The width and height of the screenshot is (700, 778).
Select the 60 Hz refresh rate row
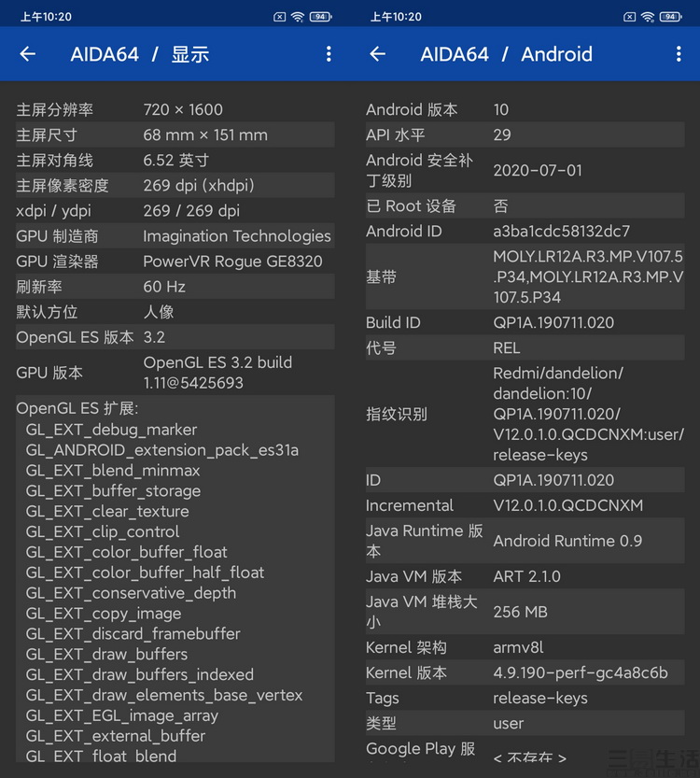click(x=175, y=287)
